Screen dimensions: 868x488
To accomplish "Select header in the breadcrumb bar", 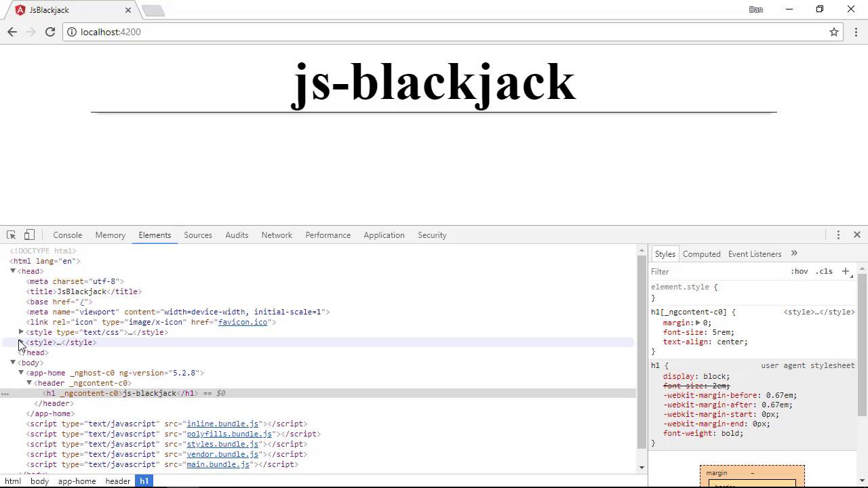I will (x=117, y=481).
